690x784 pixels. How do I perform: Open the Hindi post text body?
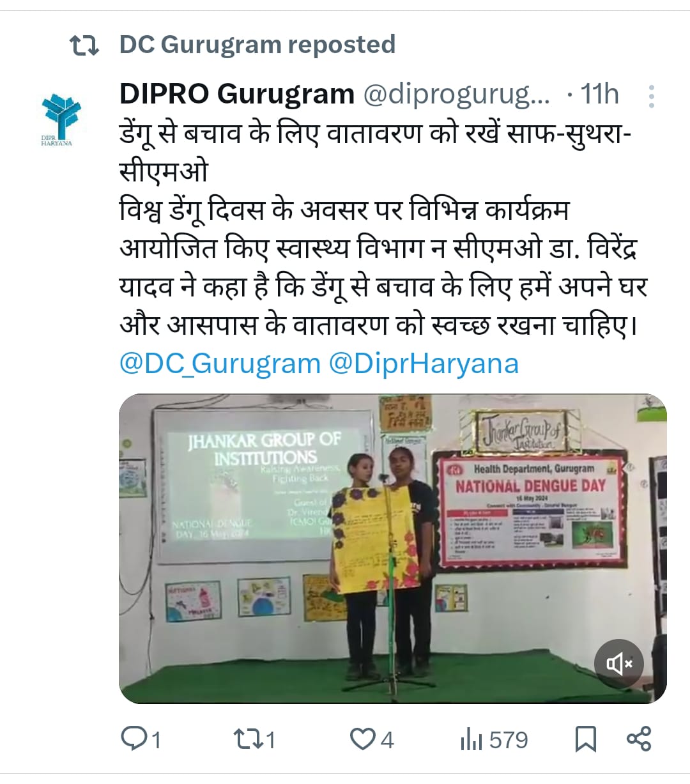383,230
